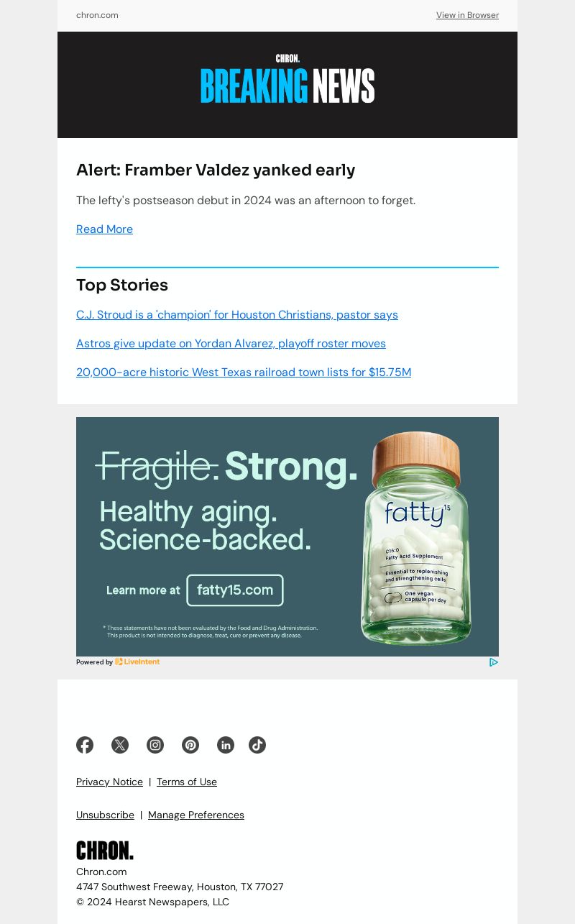The width and height of the screenshot is (575, 924).
Task: Open the Instagram social icon
Action: [x=155, y=745]
